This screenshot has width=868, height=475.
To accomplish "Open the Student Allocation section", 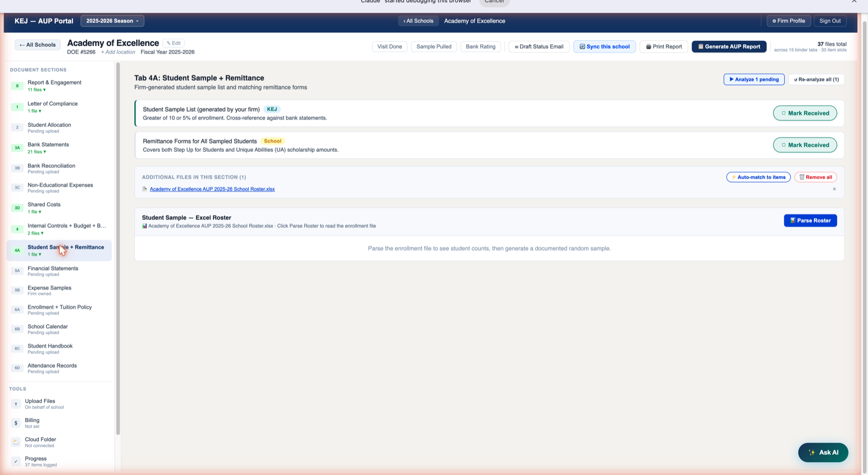I will coord(59,128).
